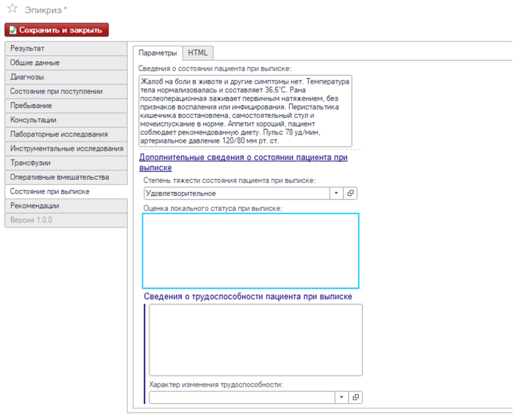The width and height of the screenshot is (532, 418).
Task: Open the Результат section
Action: (66, 48)
